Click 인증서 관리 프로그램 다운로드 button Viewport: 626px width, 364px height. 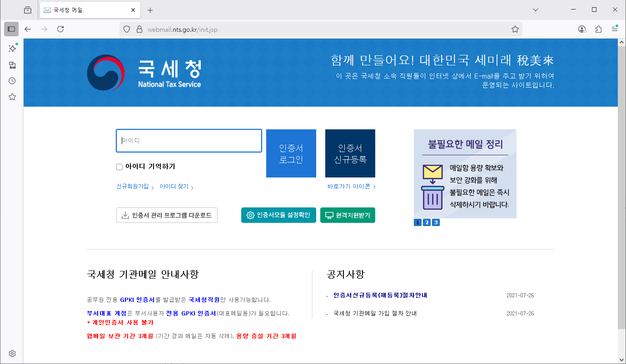[167, 215]
